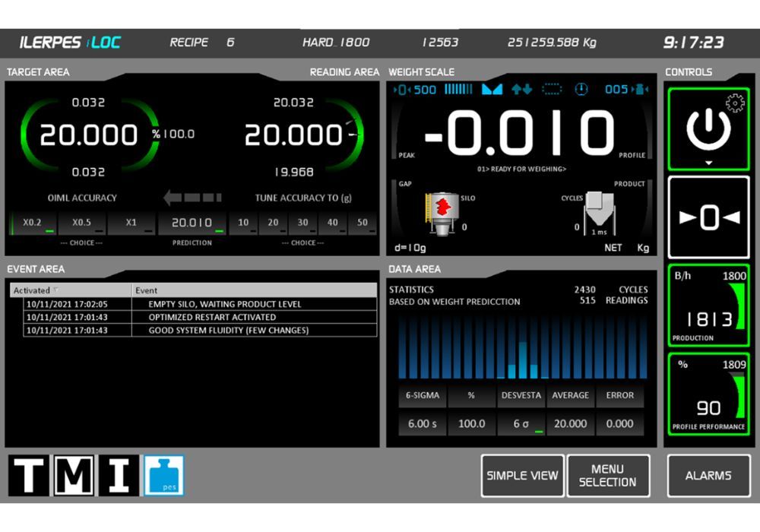760x532 pixels.
Task: Open the ALARMS button
Action: click(708, 476)
